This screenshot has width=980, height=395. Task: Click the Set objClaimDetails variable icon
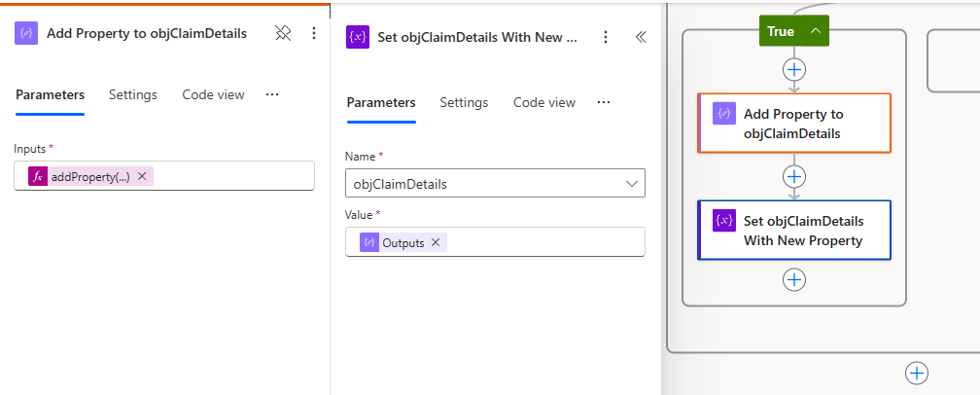point(358,37)
